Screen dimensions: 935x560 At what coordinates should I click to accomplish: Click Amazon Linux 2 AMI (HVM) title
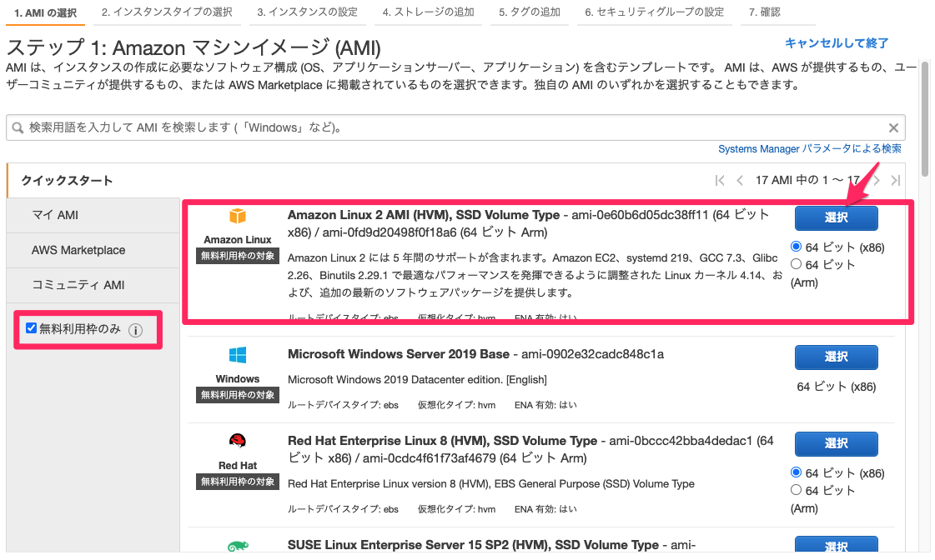click(x=424, y=215)
